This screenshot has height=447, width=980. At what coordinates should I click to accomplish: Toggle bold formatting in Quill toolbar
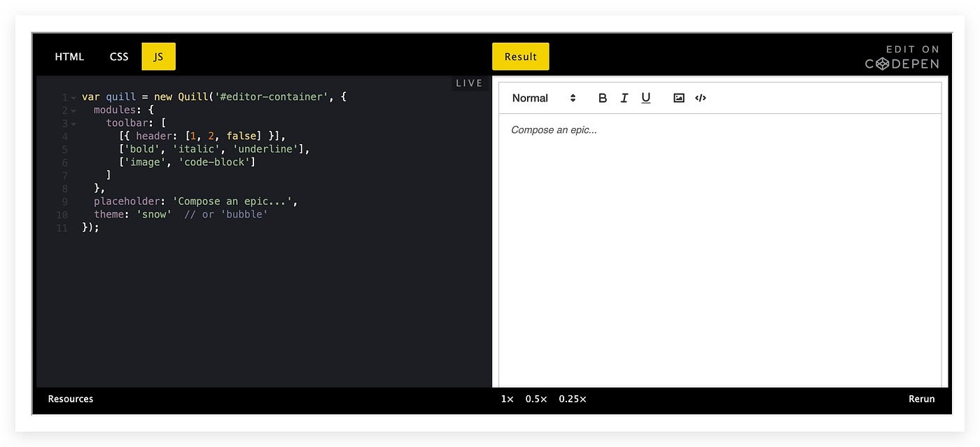point(603,98)
